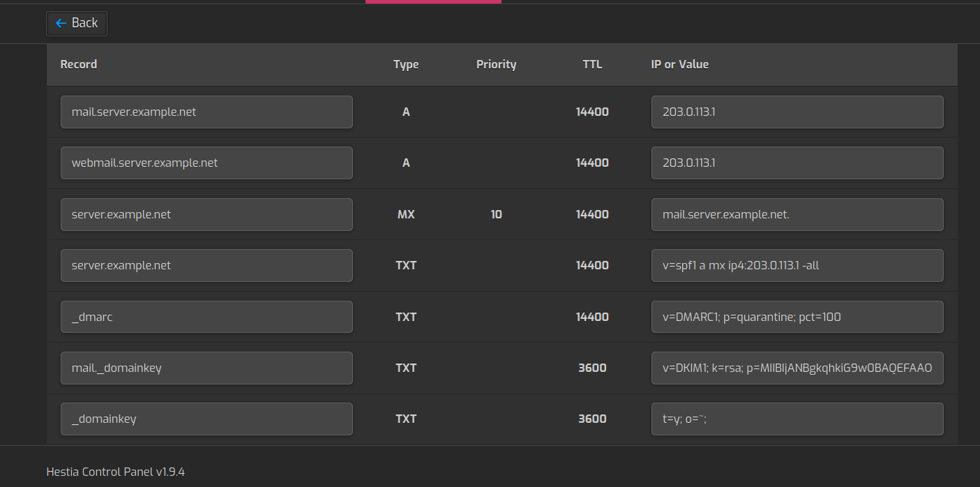
Task: Select the _dmarc record field
Action: point(206,317)
